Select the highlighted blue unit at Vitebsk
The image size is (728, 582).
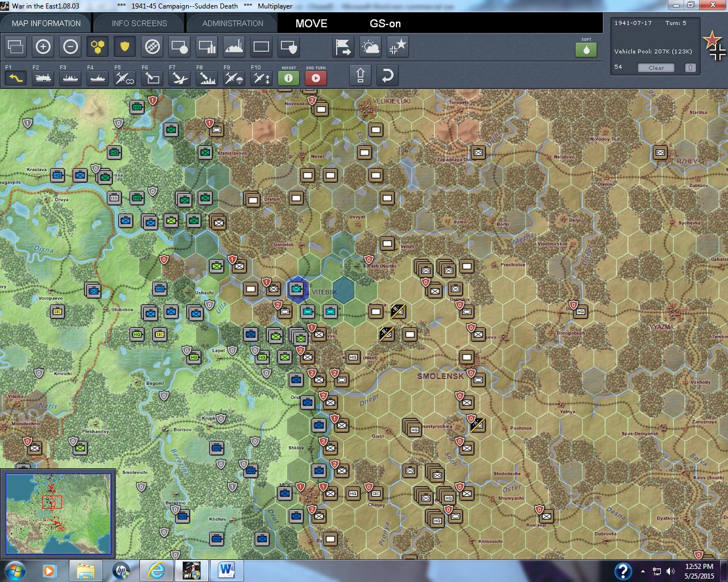[x=296, y=289]
